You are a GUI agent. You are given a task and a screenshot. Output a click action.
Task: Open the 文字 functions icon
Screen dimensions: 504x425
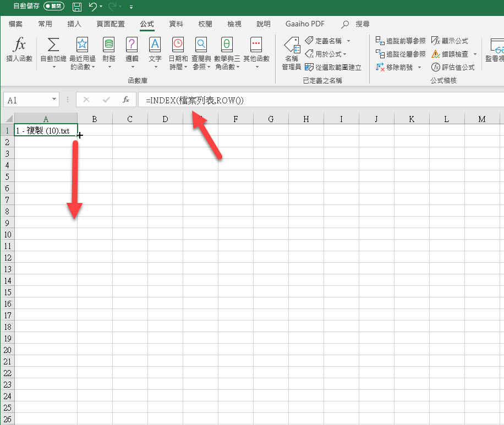[x=155, y=45]
